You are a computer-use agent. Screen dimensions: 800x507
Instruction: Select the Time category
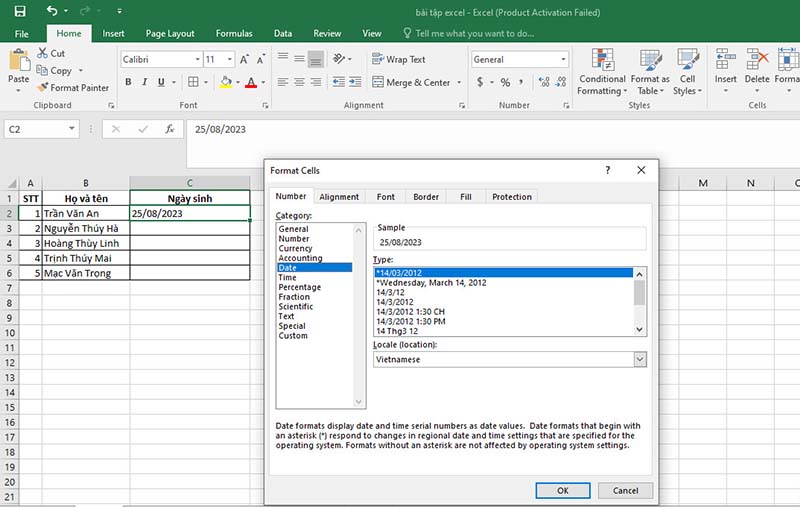pos(287,277)
